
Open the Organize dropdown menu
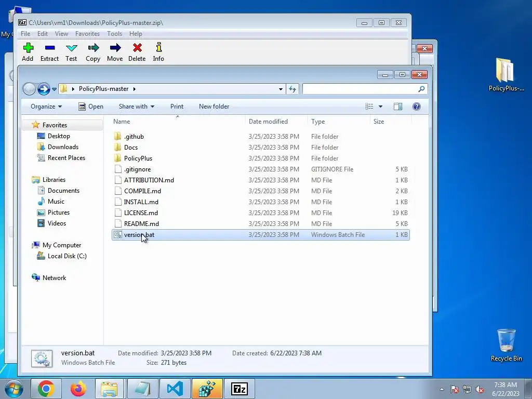(x=46, y=107)
